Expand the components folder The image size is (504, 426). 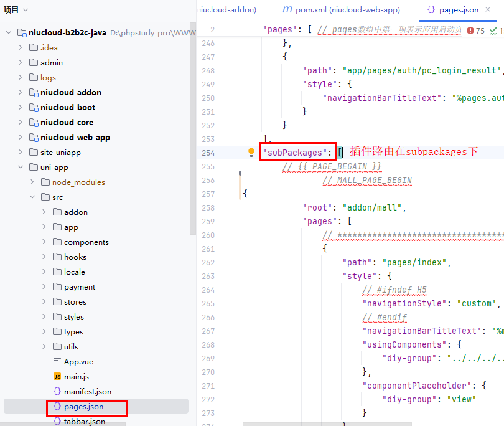44,242
